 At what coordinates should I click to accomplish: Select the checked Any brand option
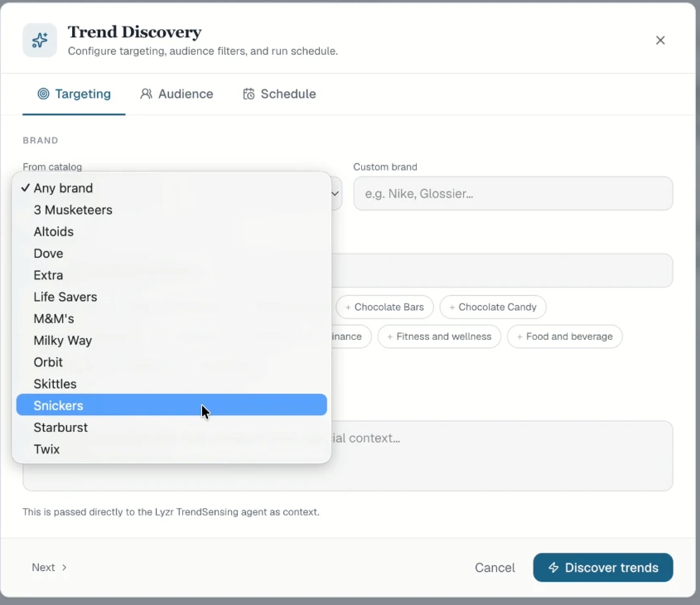171,188
